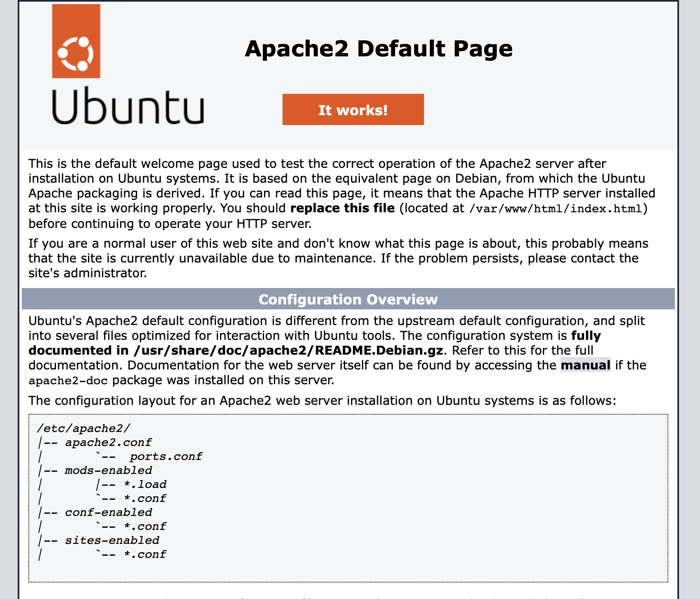This screenshot has width=700, height=599.
Task: Click the orange Ubuntu logo icon
Action: 76,41
